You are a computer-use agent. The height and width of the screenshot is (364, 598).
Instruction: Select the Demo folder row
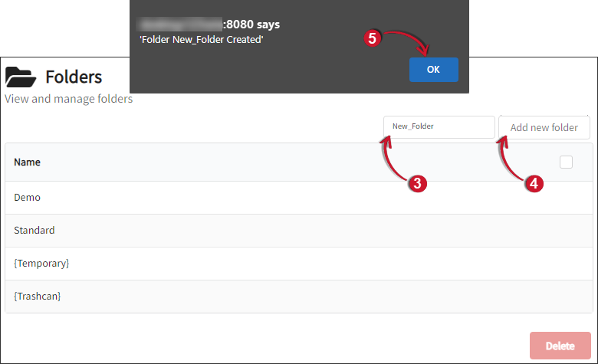click(299, 198)
